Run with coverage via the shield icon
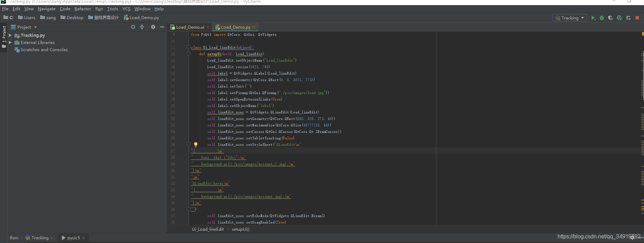The height and width of the screenshot is (243, 644). coord(611,18)
